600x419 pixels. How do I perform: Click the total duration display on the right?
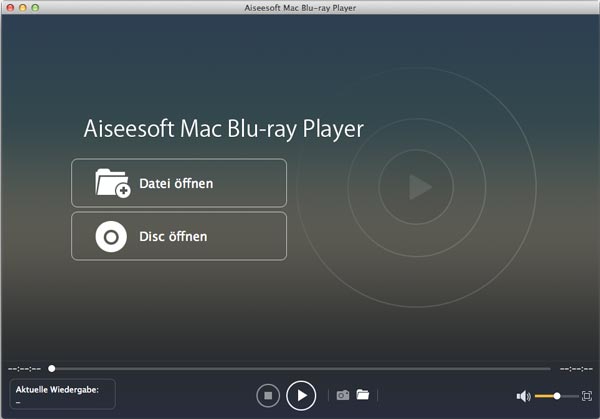click(x=576, y=368)
